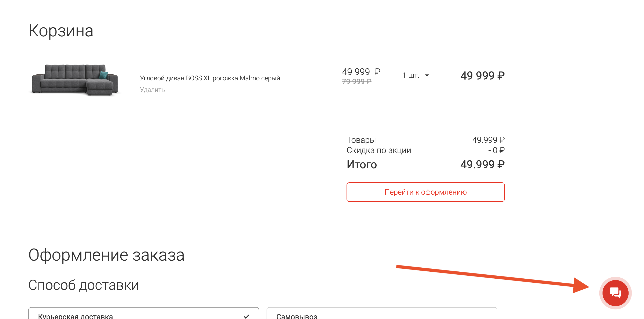The height and width of the screenshot is (319, 644).
Task: Click the Итого label in the summary
Action: pyautogui.click(x=362, y=165)
